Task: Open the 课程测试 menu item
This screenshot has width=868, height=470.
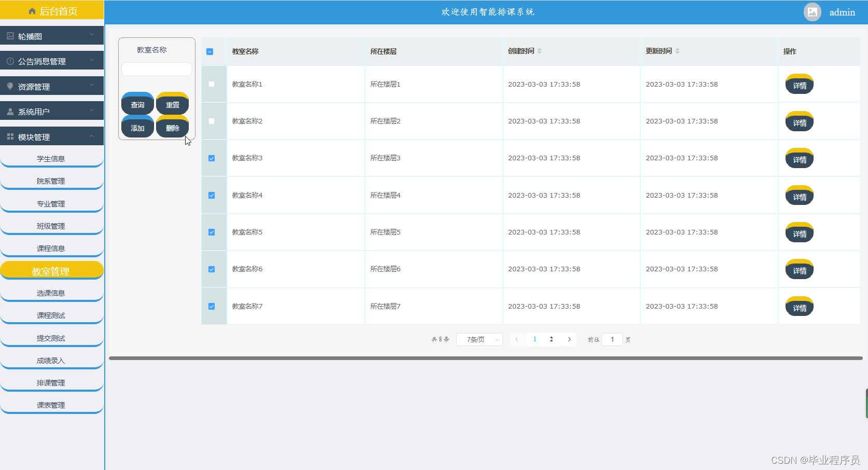Action: click(51, 315)
